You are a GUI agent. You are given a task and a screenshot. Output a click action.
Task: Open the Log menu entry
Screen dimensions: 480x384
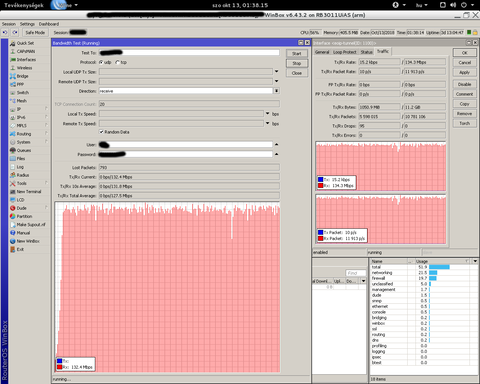click(20, 167)
